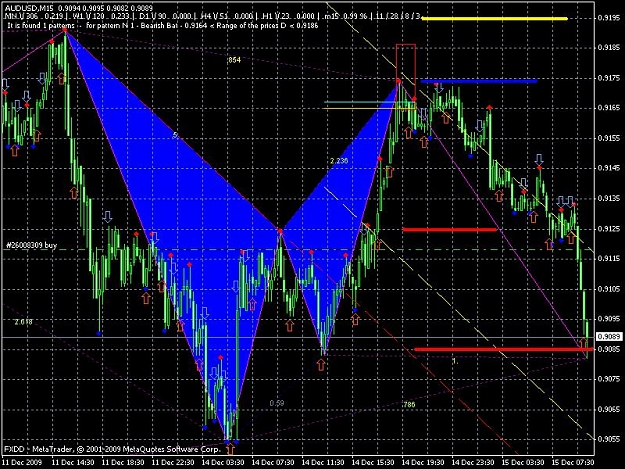625x469 pixels.
Task: Select the '#26008309 buy' order label
Action: [31, 245]
